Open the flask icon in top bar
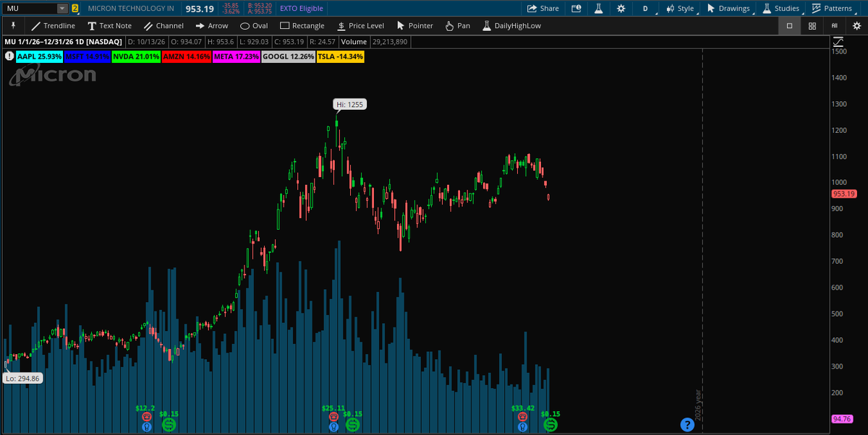Viewport: 868px width, 435px height. click(598, 9)
